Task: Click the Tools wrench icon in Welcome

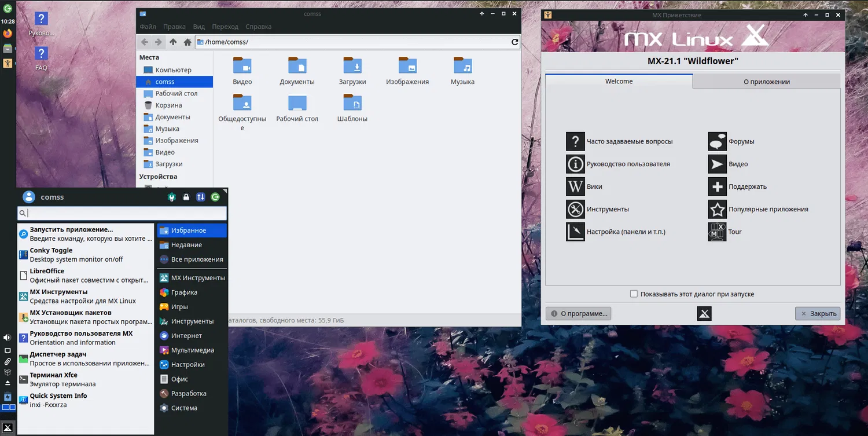Action: pos(575,209)
